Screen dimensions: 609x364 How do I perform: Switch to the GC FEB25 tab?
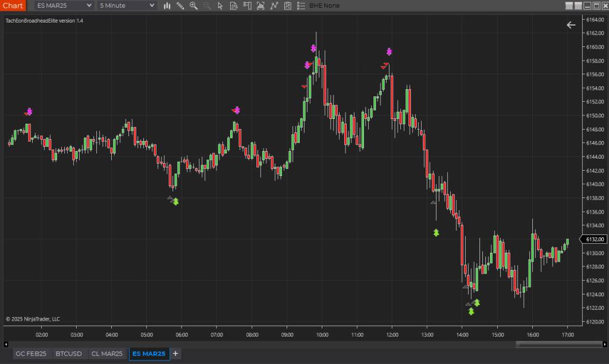[31, 354]
